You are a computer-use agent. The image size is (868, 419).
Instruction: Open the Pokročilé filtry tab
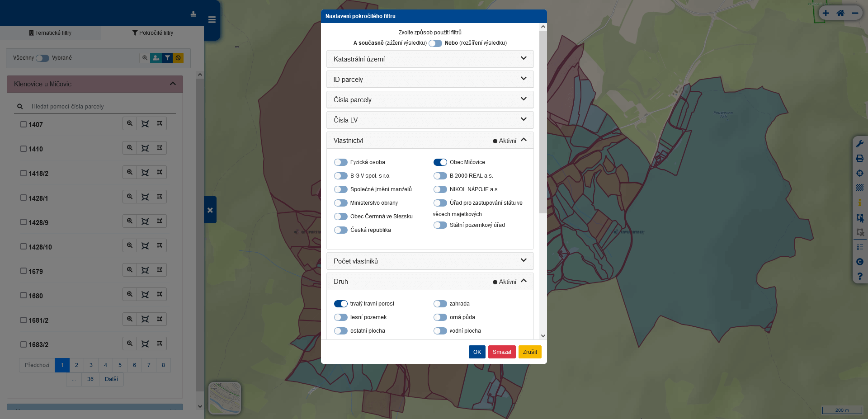coord(153,33)
